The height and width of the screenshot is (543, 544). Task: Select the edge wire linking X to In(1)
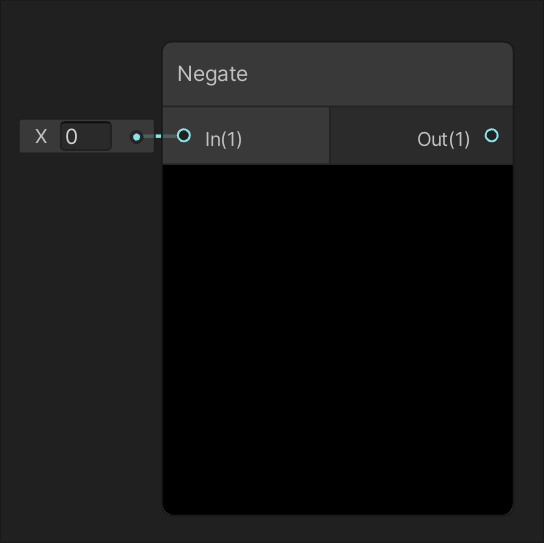[x=160, y=136]
